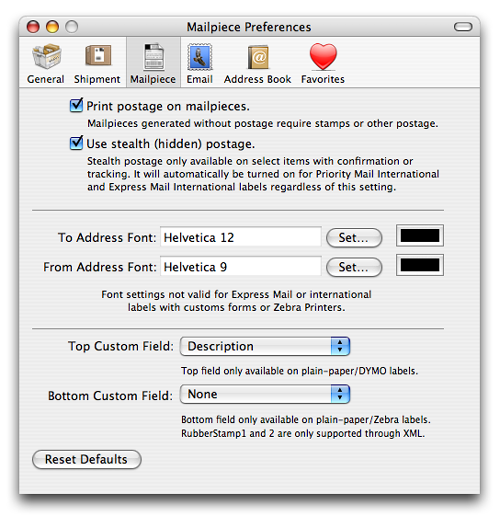Screen dimensions: 500x516
Task: Click Set button for To Address Font
Action: tap(354, 238)
